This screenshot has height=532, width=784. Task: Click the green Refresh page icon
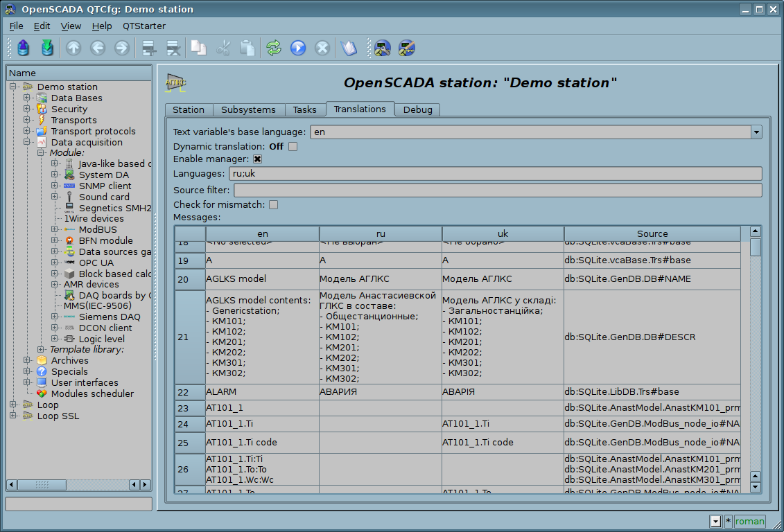coord(274,48)
